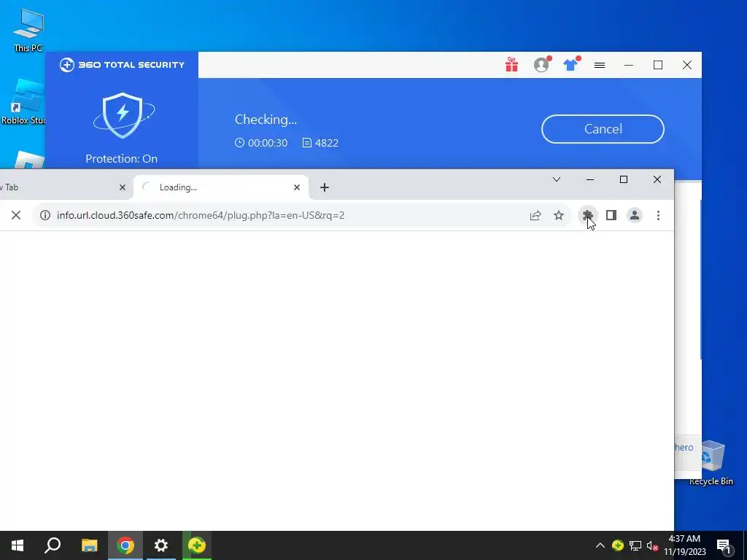Close the first Chrome tab
Viewport: 747px width, 560px height.
click(123, 187)
